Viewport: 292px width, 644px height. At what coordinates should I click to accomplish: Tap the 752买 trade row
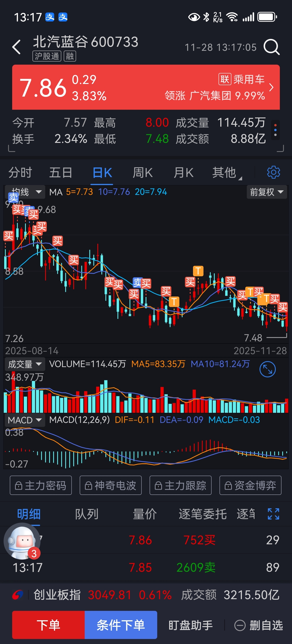pos(146,540)
